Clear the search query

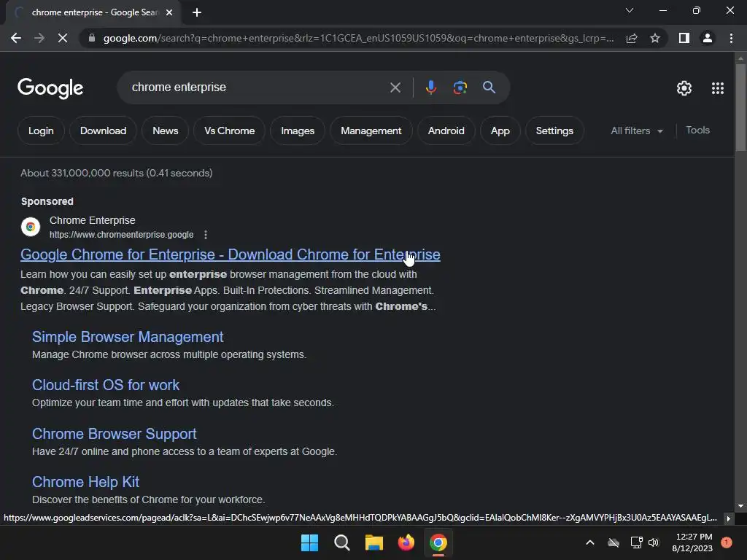pos(395,87)
